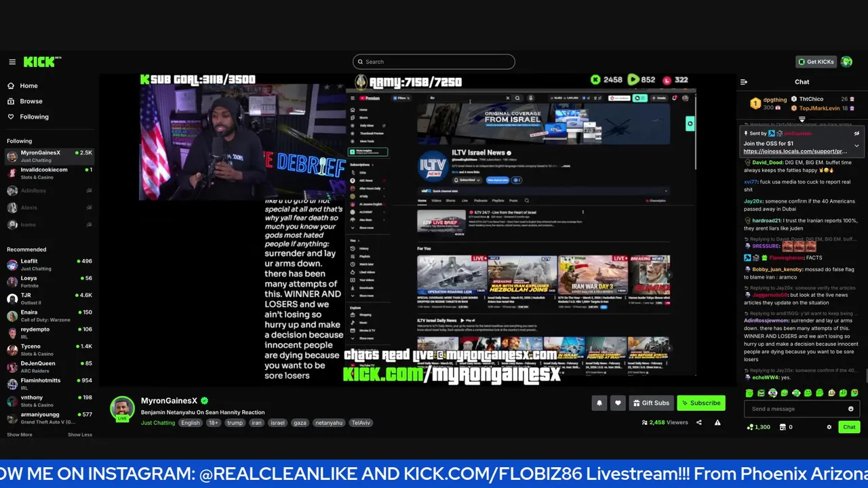868x488 pixels.
Task: Open recommended channel Loeya
Action: [x=49, y=281]
